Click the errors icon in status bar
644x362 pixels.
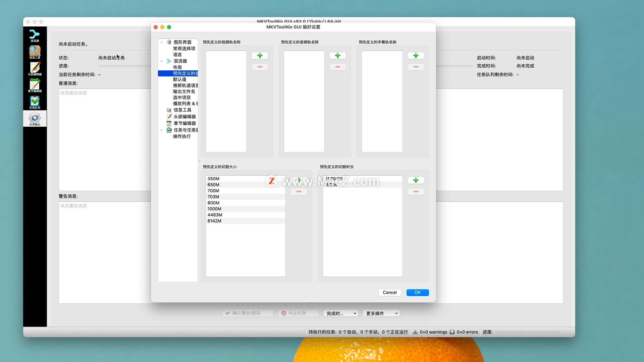tap(452, 332)
